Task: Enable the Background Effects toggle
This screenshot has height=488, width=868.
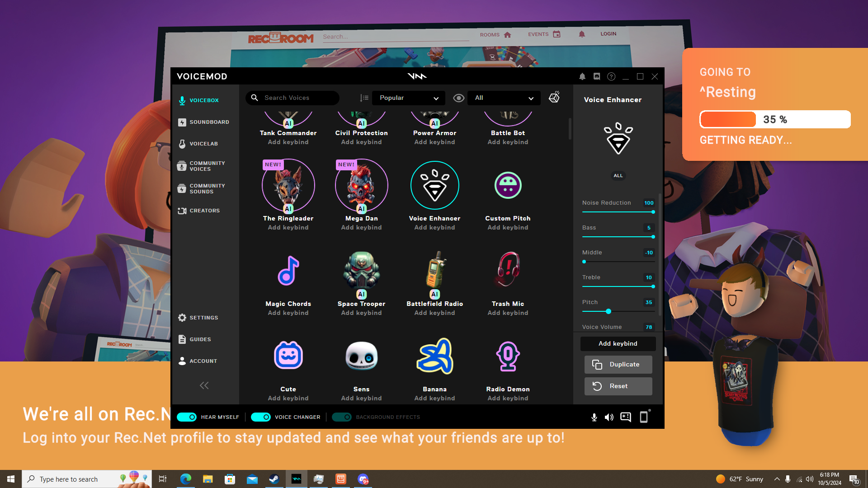Action: pos(342,417)
